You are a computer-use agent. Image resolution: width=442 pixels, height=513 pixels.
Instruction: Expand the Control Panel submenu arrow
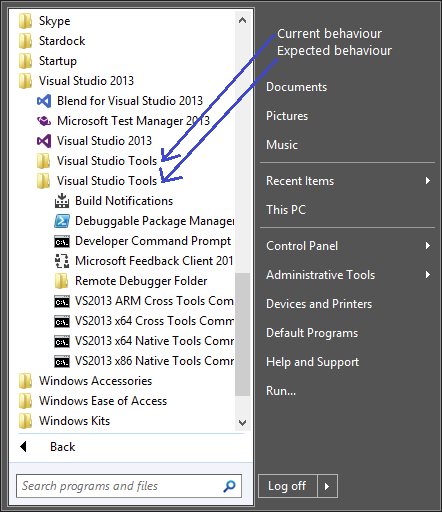click(x=428, y=246)
